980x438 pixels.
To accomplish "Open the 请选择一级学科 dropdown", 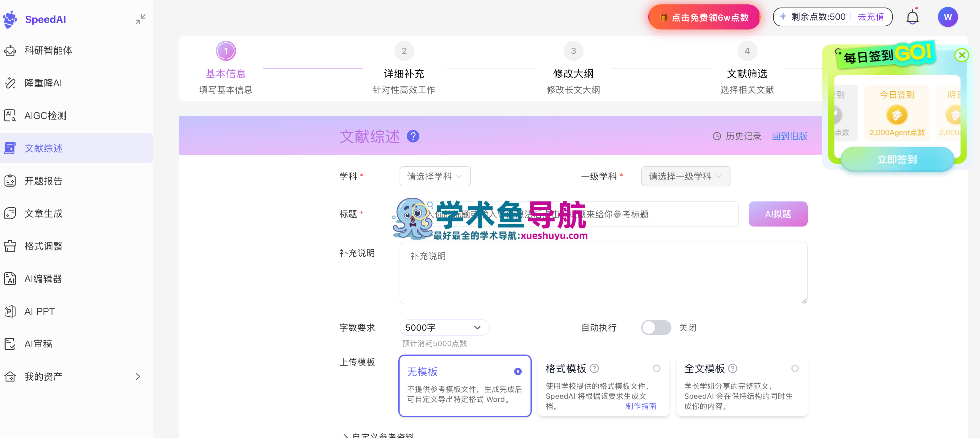I will pyautogui.click(x=686, y=176).
